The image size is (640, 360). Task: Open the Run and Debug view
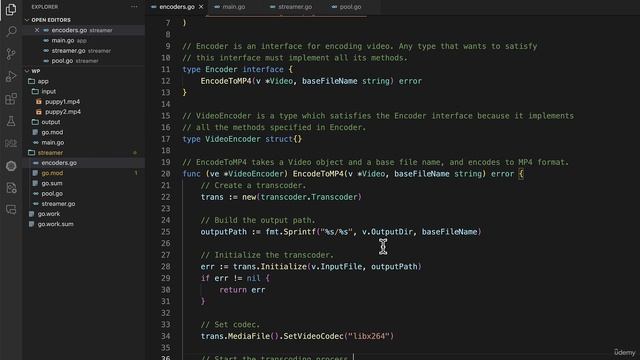tap(11, 76)
